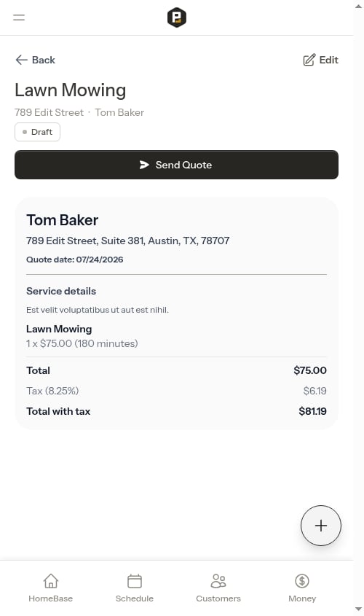This screenshot has height=616, width=364.
Task: Click the Edit pencil icon
Action: tap(309, 60)
